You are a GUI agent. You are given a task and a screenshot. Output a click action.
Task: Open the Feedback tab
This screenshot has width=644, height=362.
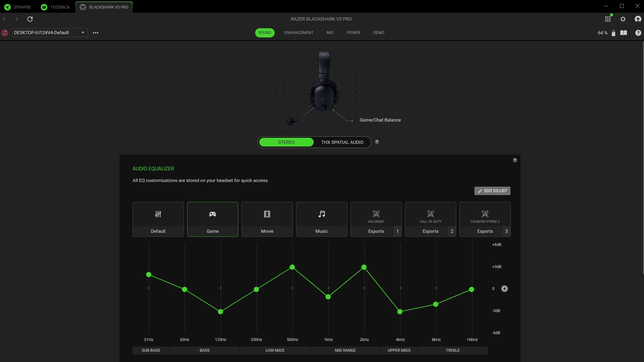[55, 7]
